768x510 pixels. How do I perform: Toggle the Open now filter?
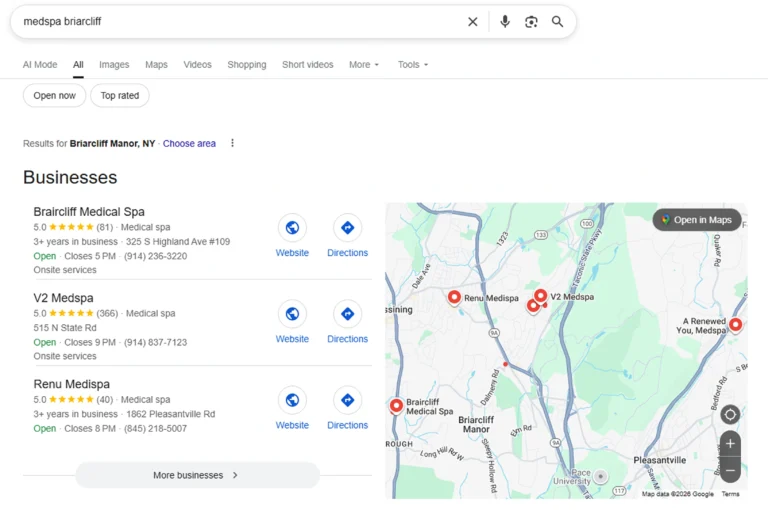click(x=54, y=96)
